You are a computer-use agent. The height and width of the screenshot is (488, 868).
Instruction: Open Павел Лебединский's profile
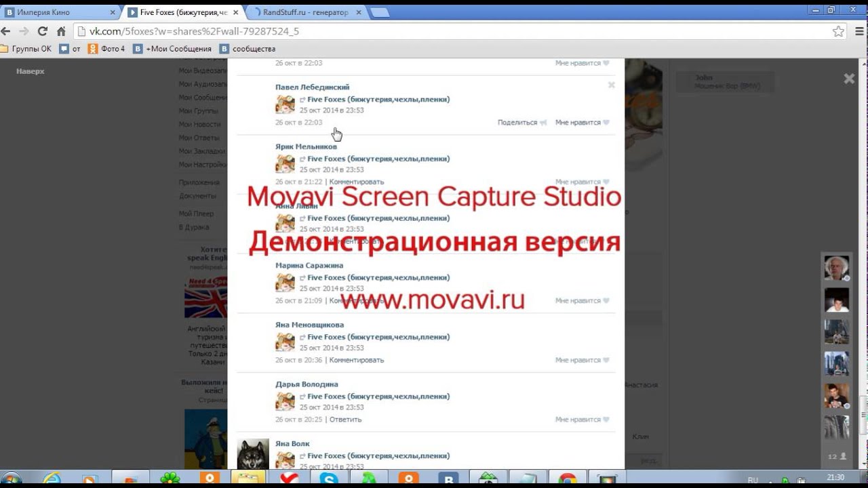[x=313, y=87]
